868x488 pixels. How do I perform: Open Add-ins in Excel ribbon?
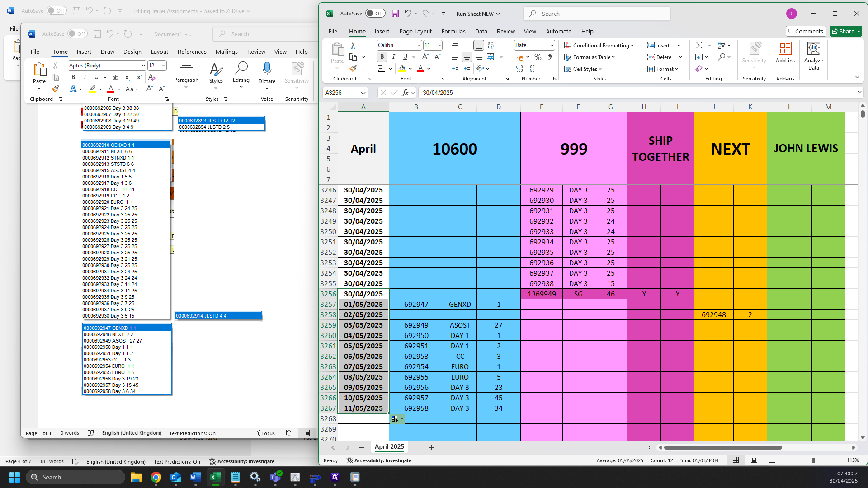(x=785, y=53)
